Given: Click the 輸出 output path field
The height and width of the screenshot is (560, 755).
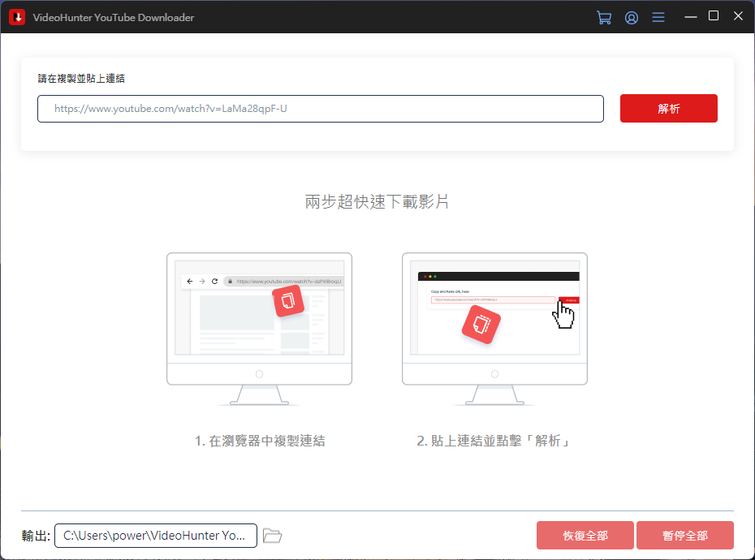Looking at the screenshot, I should click(156, 536).
